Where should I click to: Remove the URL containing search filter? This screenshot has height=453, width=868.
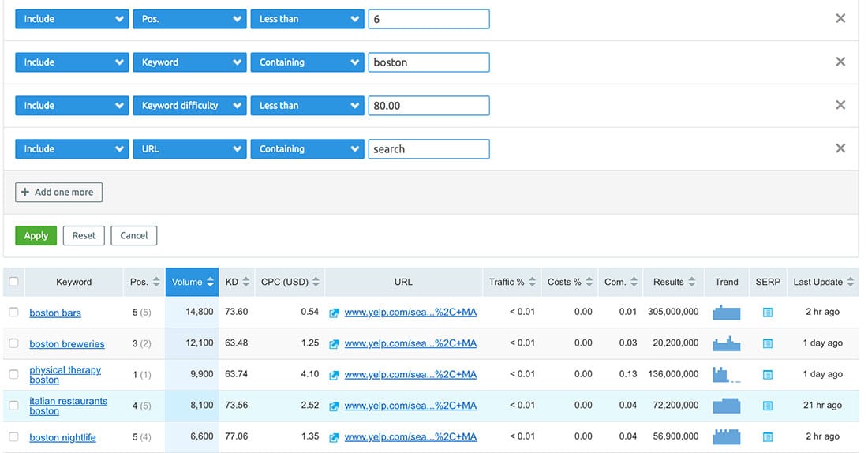pos(840,148)
